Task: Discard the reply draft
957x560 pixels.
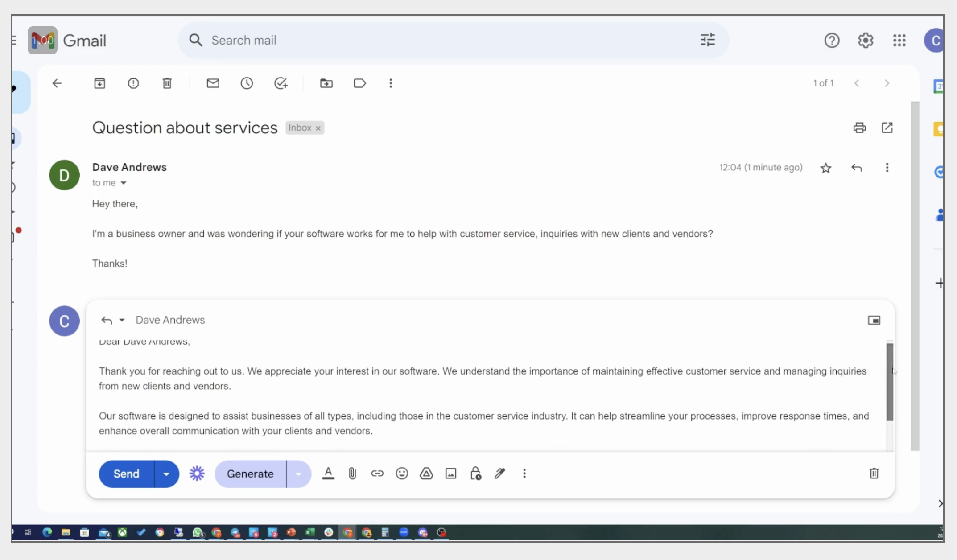Action: pyautogui.click(x=874, y=474)
